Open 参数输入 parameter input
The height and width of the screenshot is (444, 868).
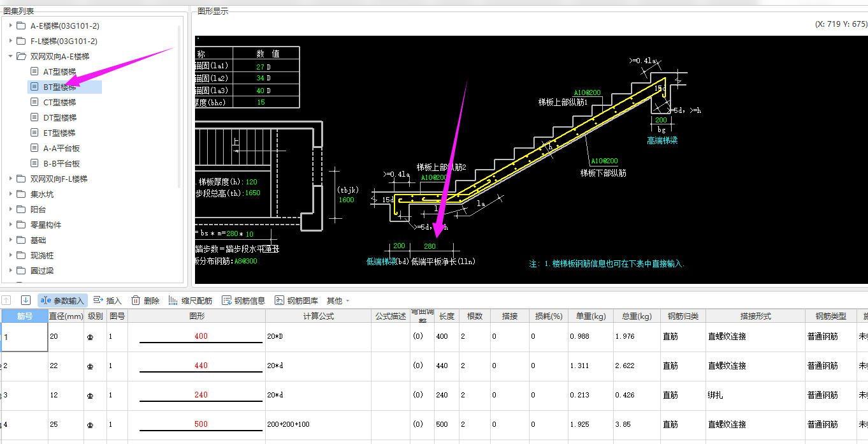click(62, 300)
